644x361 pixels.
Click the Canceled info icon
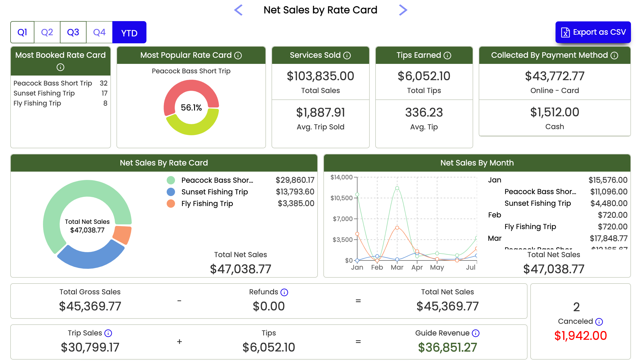(x=599, y=322)
